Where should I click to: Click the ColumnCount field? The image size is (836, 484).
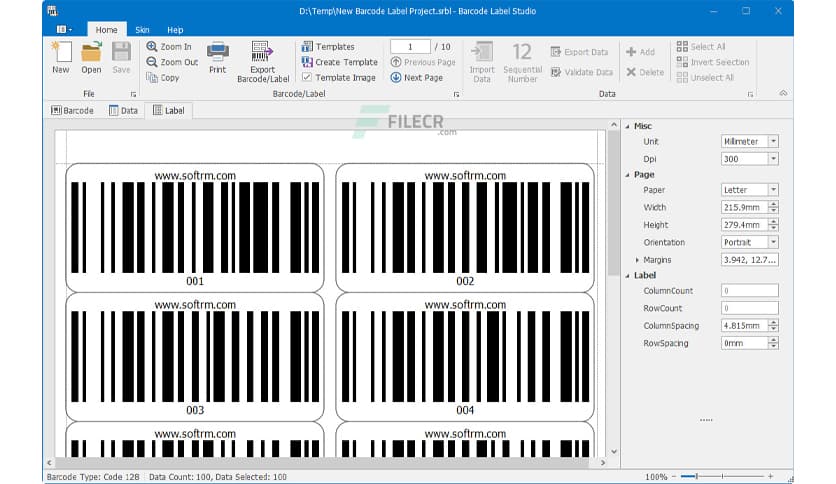click(750, 291)
